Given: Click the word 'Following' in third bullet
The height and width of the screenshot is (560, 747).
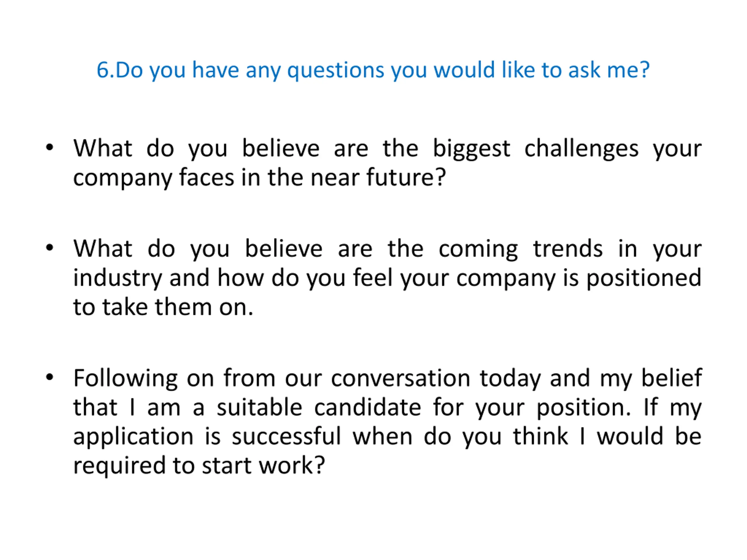Looking at the screenshot, I should pos(125,378).
